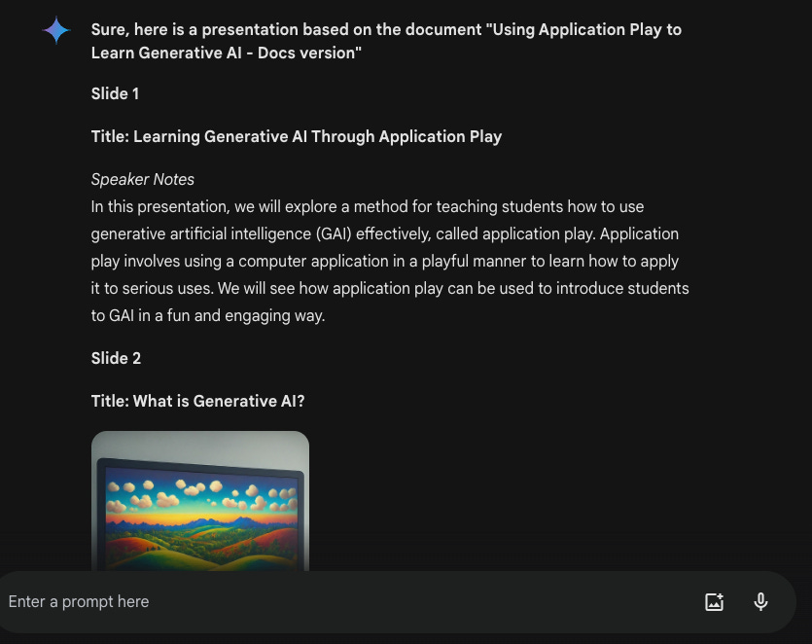This screenshot has width=812, height=644.
Task: Click 'Title: Learning Generative AI Through Application Play'
Action: (x=297, y=136)
